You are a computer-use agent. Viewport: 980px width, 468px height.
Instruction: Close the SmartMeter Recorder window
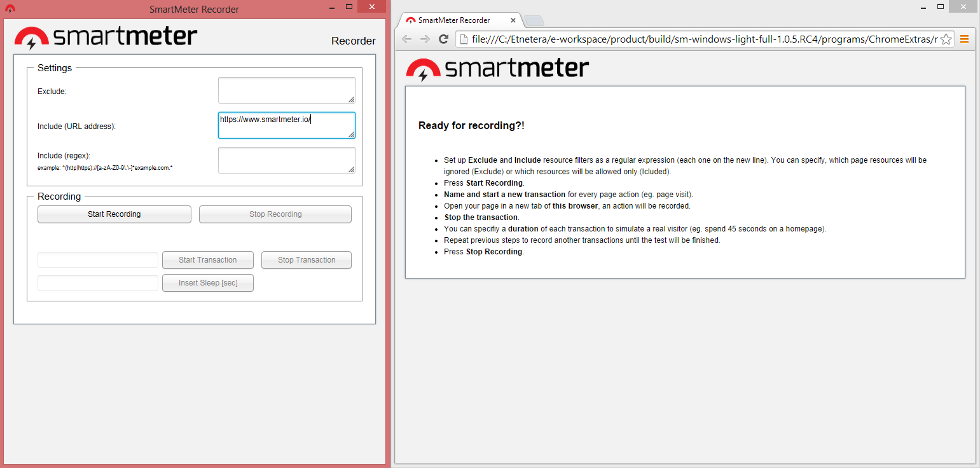point(372,6)
